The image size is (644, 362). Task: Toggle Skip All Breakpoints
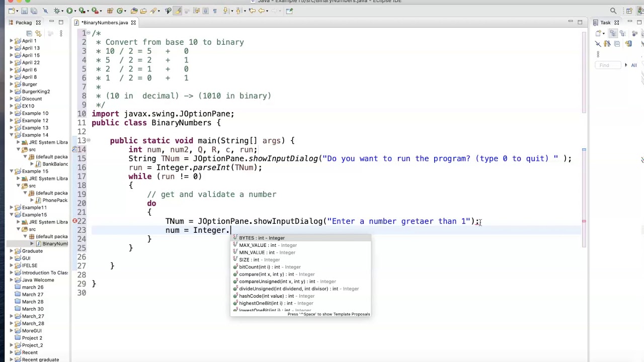click(45, 11)
